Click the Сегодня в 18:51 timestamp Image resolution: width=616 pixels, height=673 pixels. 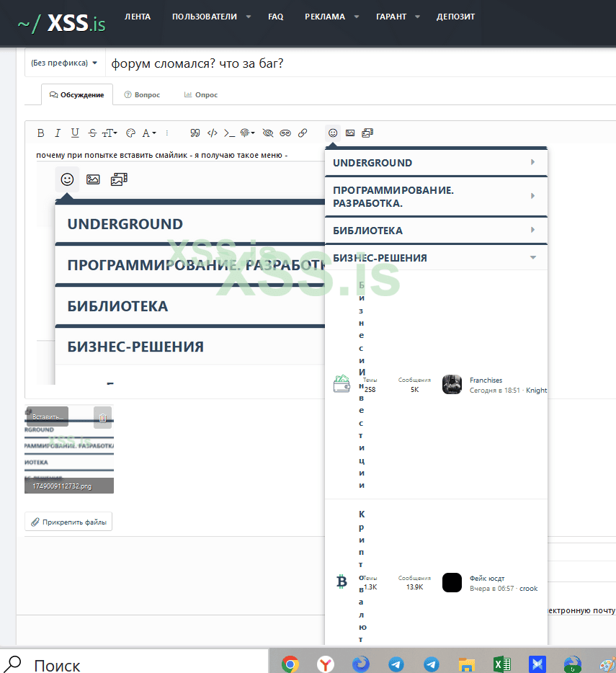point(494,390)
